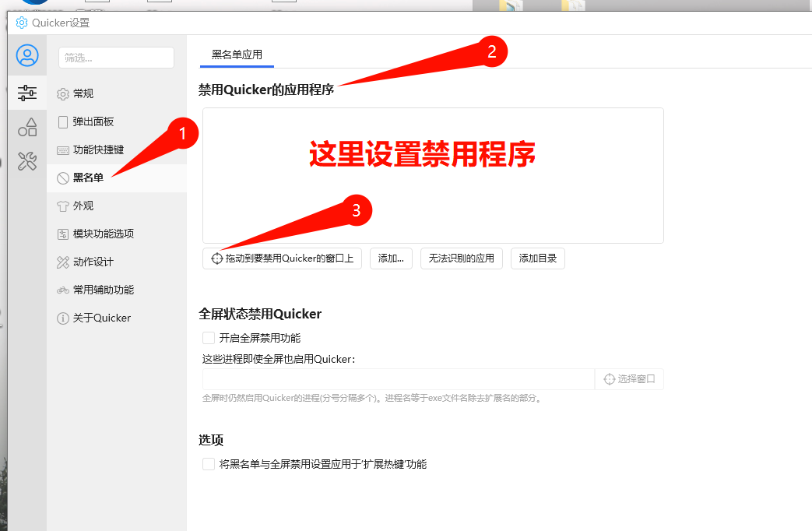This screenshot has height=531, width=812.
Task: Click the crosshair icon on 选择窗口 button
Action: 610,379
